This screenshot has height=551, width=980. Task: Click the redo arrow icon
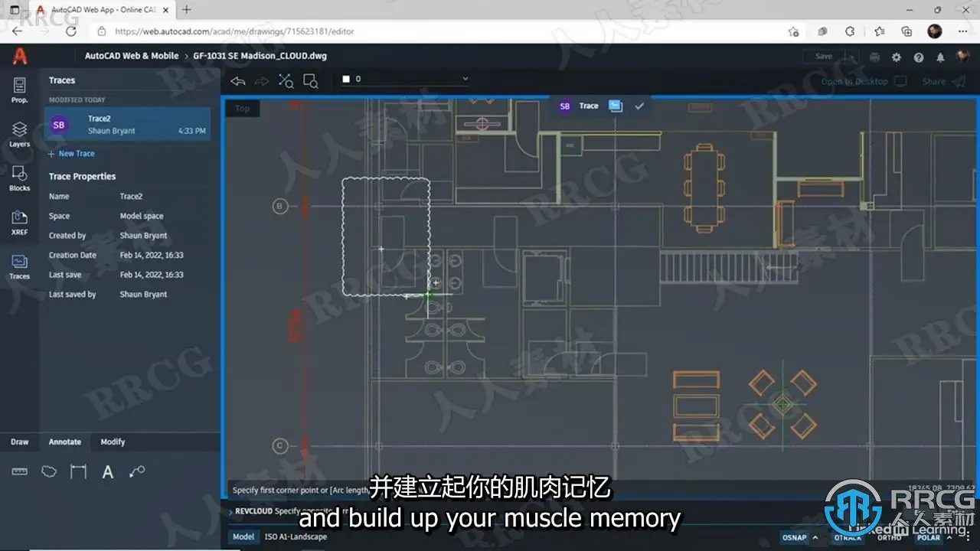[262, 80]
